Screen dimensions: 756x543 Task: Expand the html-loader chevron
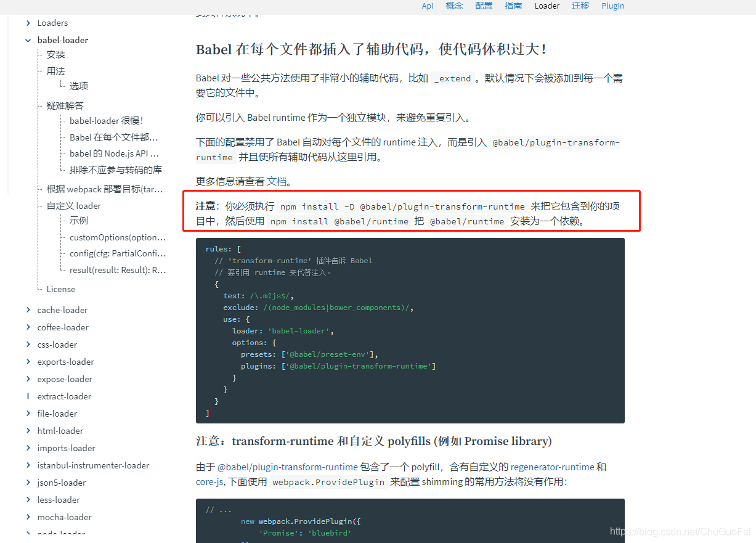[28, 431]
